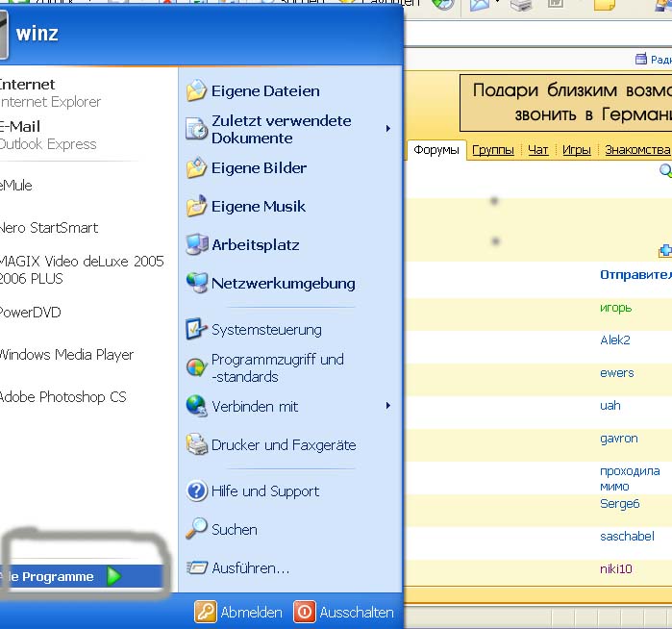Select the Форумы tab on the webpage
Image resolution: width=672 pixels, height=629 pixels.
pyautogui.click(x=436, y=150)
